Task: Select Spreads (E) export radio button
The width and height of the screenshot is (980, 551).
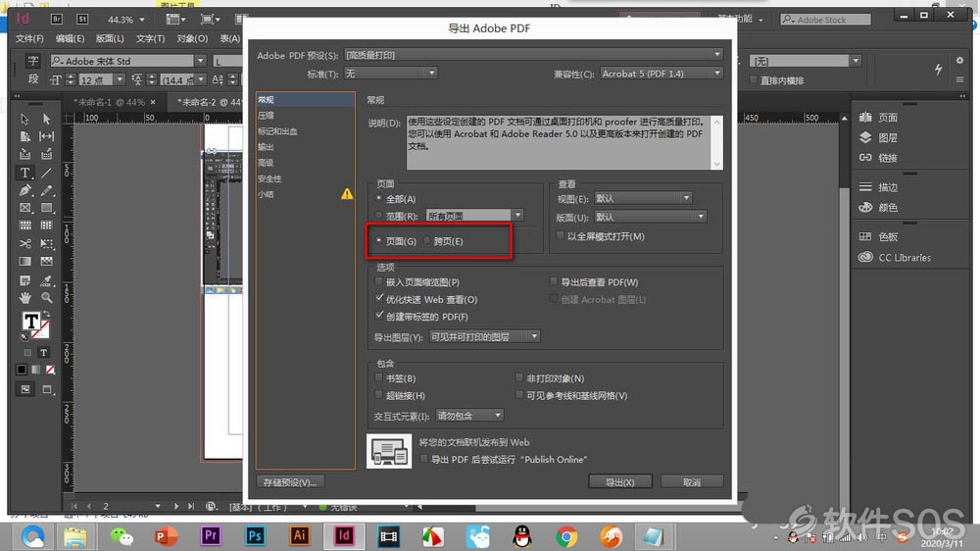Action: [427, 241]
